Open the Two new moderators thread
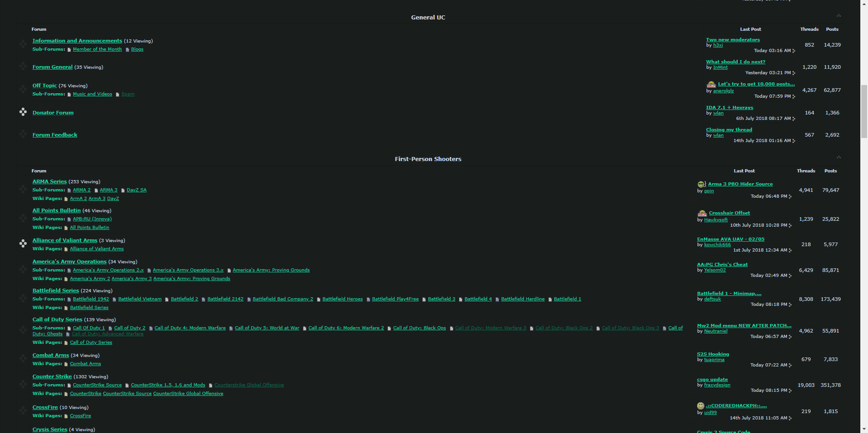This screenshot has height=433, width=868. (733, 40)
